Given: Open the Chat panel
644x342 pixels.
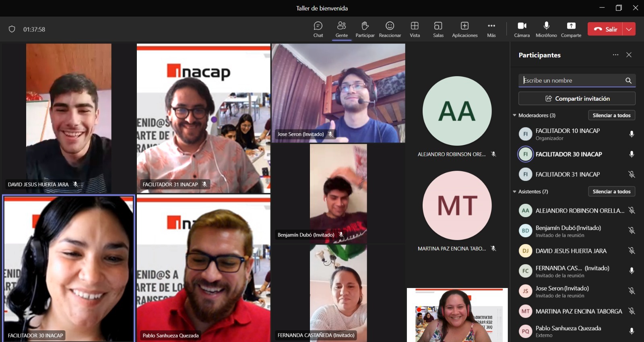Looking at the screenshot, I should (318, 29).
